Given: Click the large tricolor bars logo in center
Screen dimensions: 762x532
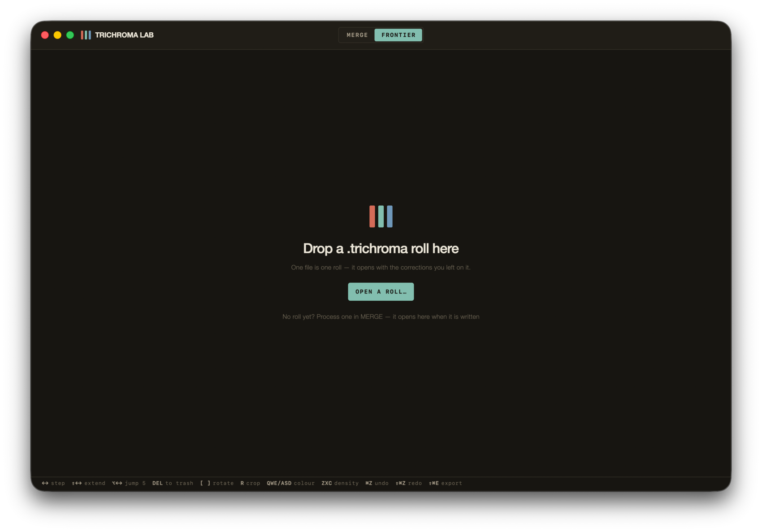Looking at the screenshot, I should click(x=381, y=216).
